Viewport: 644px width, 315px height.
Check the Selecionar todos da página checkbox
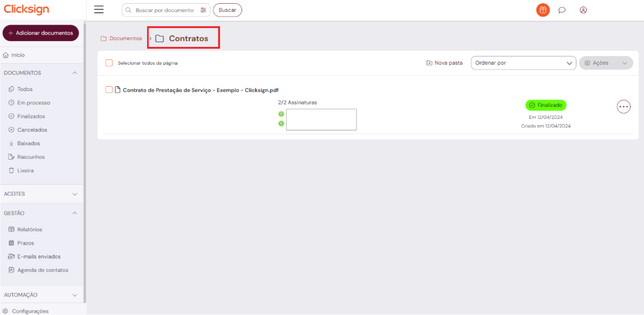point(109,63)
